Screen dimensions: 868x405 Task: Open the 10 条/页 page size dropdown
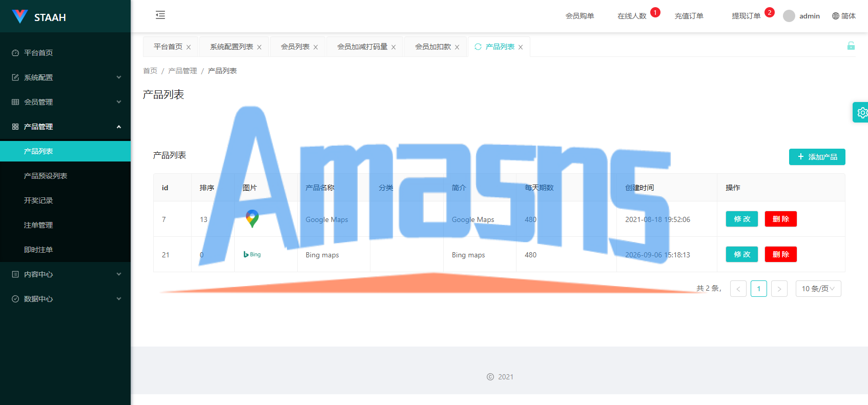coord(818,289)
